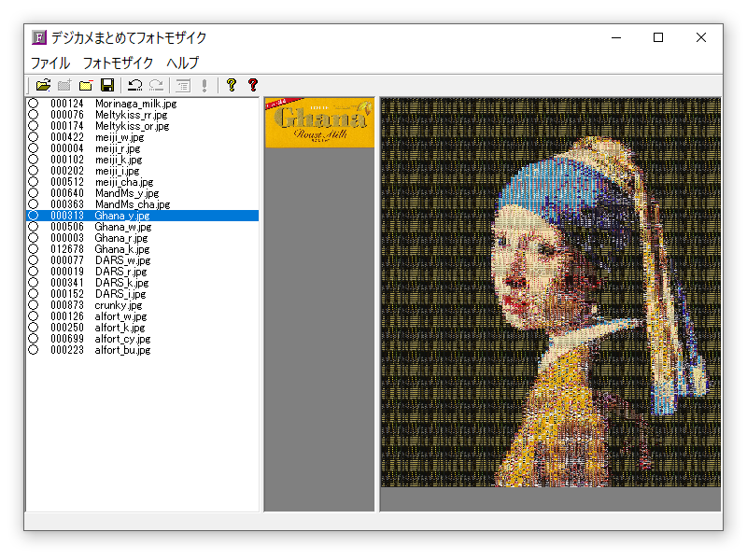Open the ヘルプ menu
The image size is (747, 560).
click(x=182, y=63)
